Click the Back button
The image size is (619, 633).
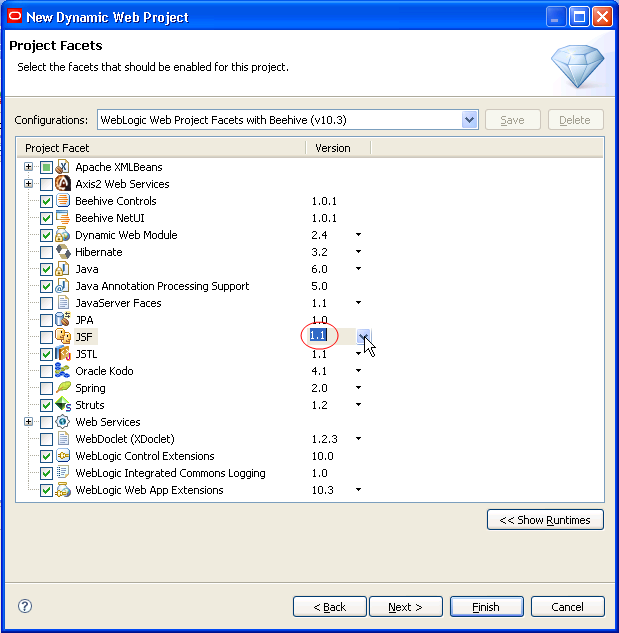click(x=329, y=606)
